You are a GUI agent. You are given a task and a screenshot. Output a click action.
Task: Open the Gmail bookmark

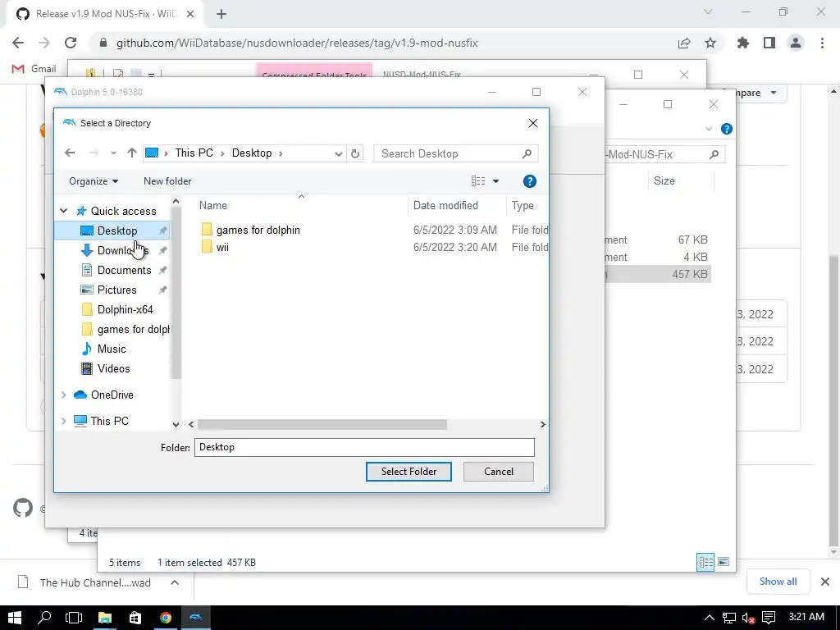tap(34, 69)
